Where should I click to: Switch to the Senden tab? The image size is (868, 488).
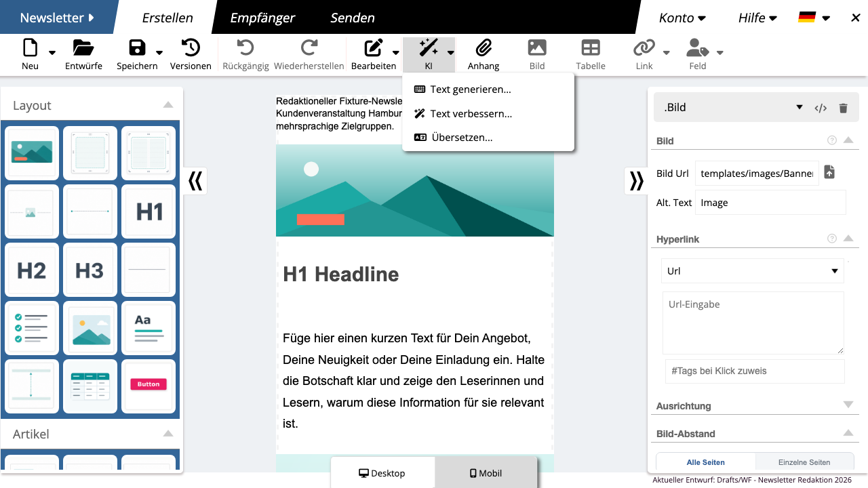[x=353, y=18]
